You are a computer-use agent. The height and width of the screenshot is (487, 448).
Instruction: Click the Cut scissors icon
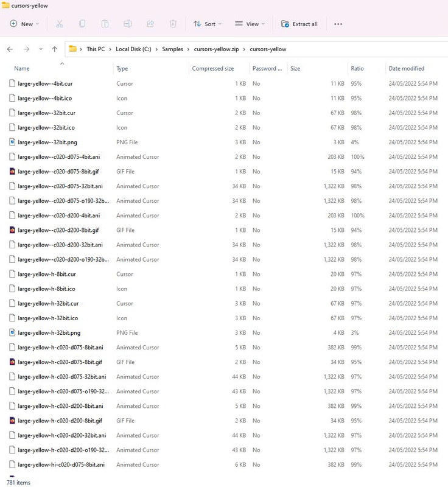59,24
